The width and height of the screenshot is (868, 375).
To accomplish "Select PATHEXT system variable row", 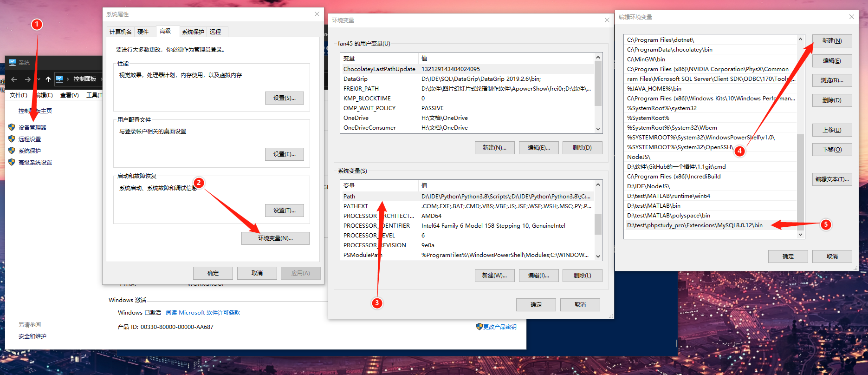I will tap(467, 206).
